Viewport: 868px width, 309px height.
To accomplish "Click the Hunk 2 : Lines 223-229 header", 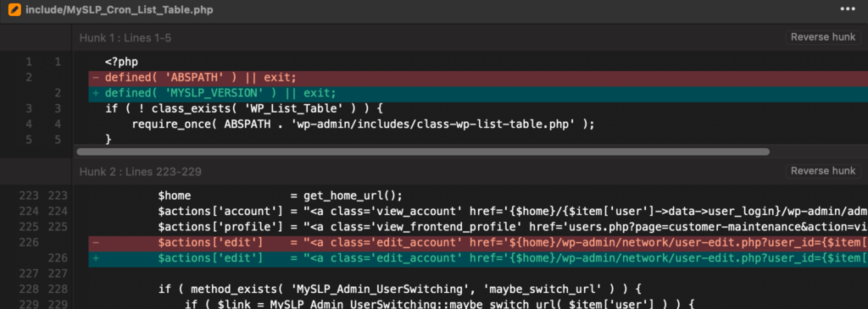I will coord(140,171).
